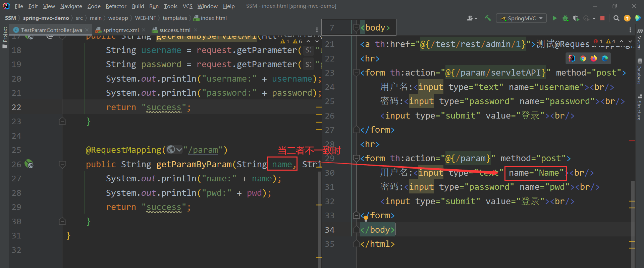Open left editor tabs more-options menu
Viewport: 644px width, 268px height.
click(317, 30)
